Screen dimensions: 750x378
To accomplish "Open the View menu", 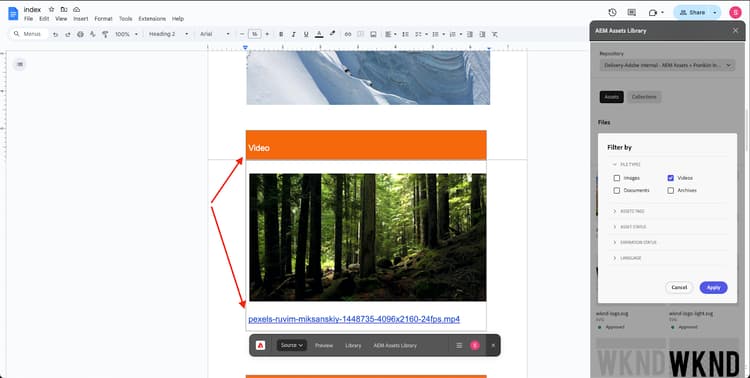I will click(x=61, y=19).
